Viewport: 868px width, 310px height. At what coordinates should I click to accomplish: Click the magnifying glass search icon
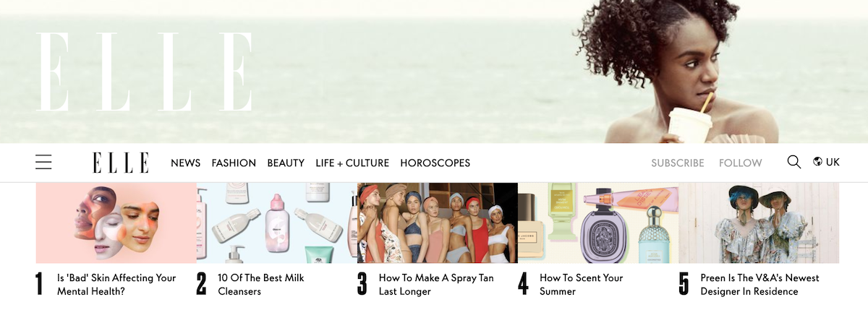pos(794,162)
